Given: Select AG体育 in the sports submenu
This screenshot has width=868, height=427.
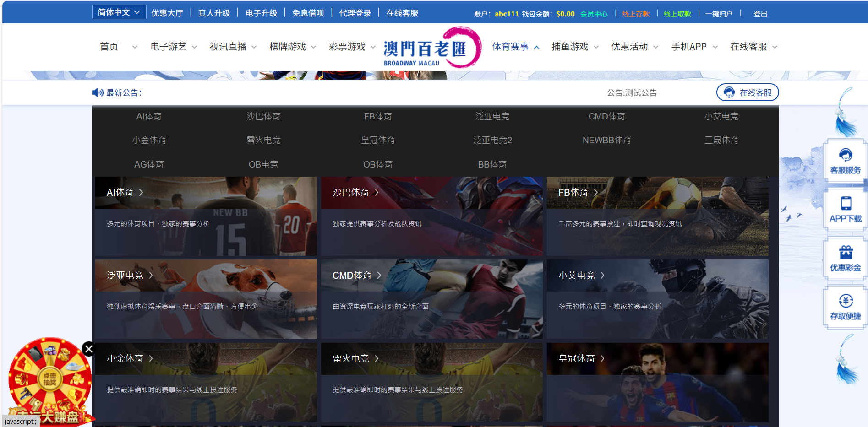Looking at the screenshot, I should click(149, 164).
